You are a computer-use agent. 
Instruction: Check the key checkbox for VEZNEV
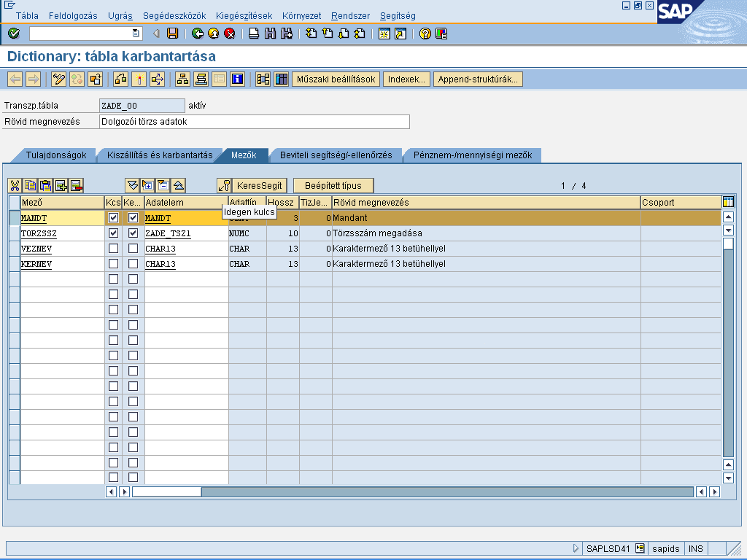point(113,249)
